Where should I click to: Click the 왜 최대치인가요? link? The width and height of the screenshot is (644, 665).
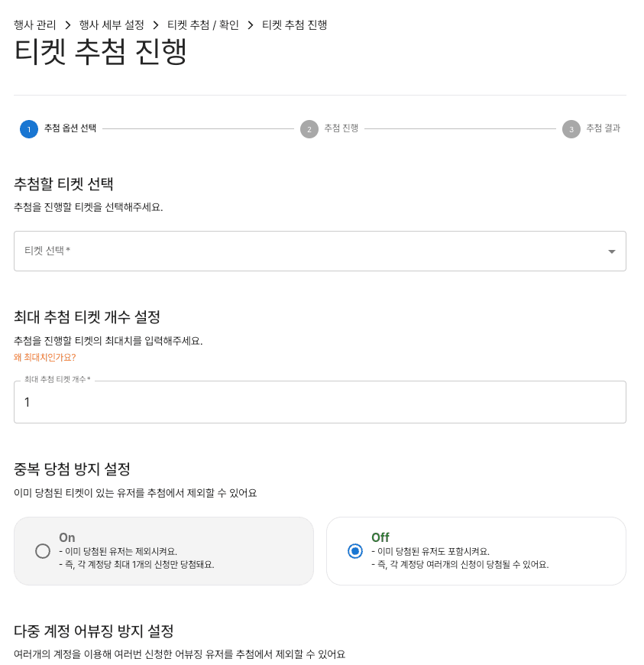pos(45,357)
